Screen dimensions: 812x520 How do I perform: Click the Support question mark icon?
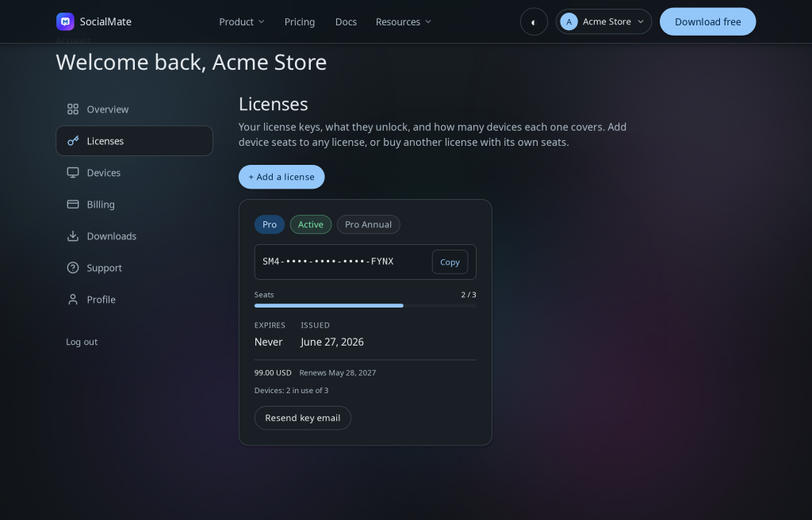coord(73,268)
